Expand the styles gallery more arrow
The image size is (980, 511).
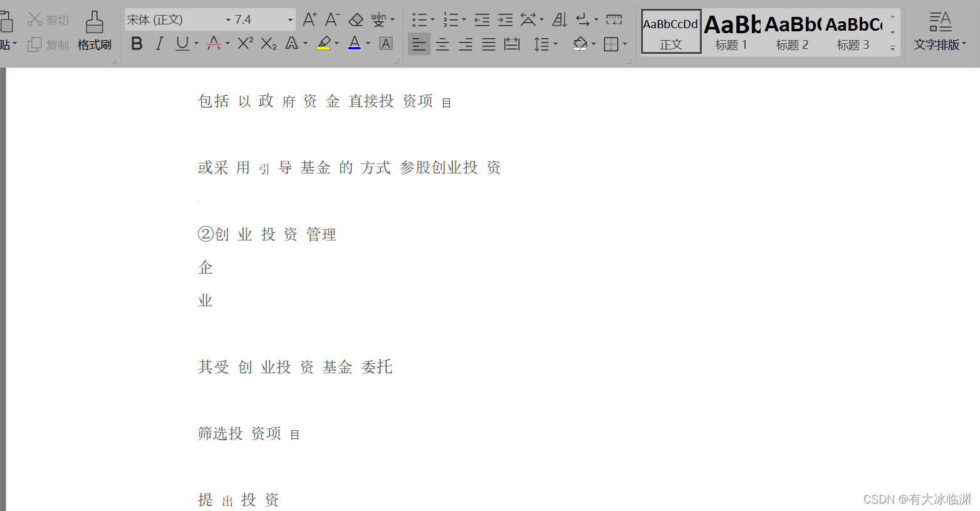pyautogui.click(x=892, y=48)
